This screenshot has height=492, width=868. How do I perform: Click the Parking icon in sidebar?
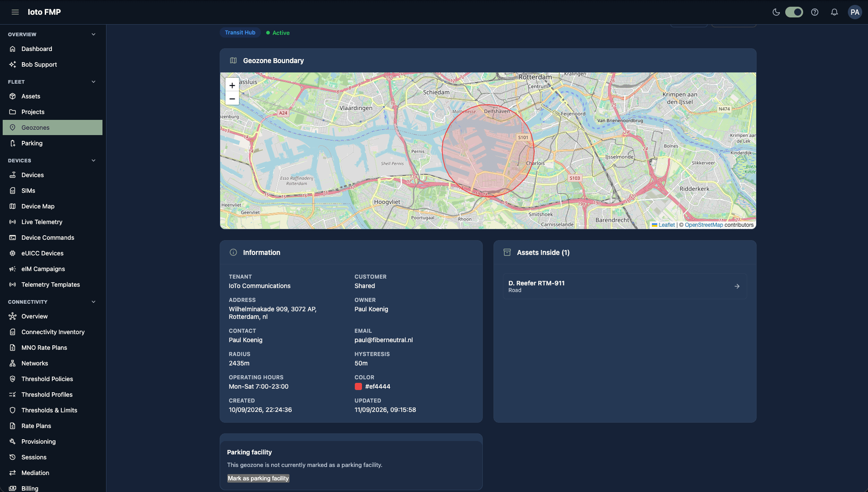[13, 143]
